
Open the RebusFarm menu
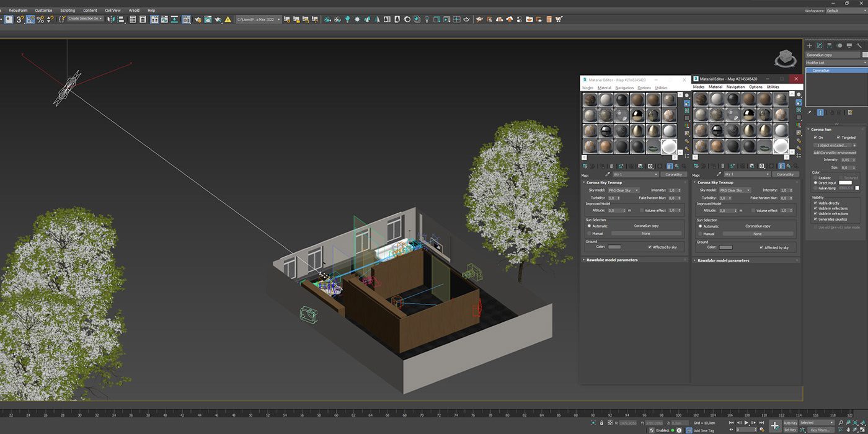[18, 10]
